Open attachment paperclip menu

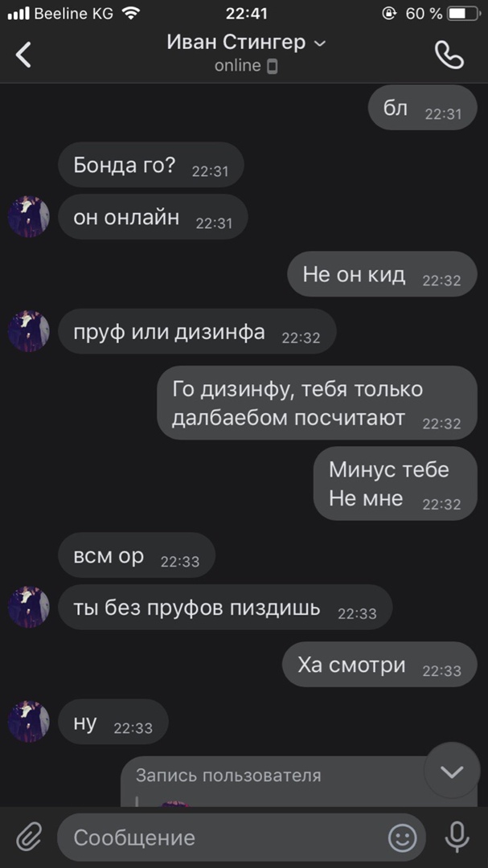pos(29,837)
